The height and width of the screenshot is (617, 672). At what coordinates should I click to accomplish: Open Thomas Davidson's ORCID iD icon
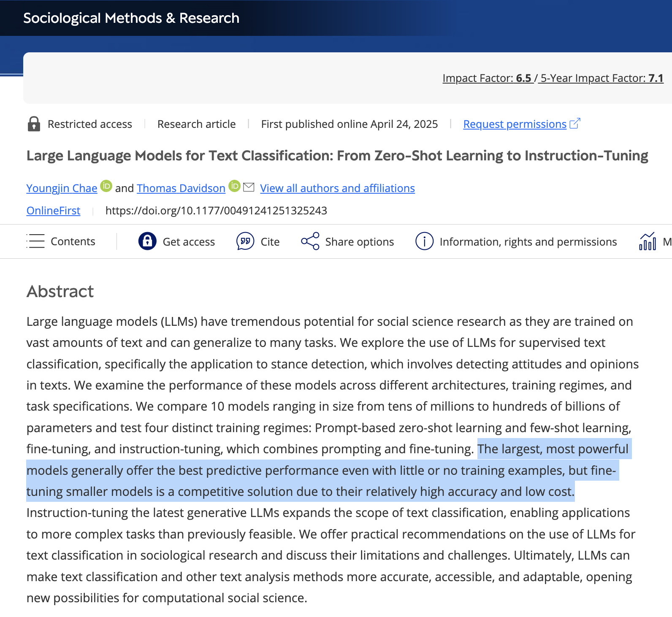click(234, 186)
